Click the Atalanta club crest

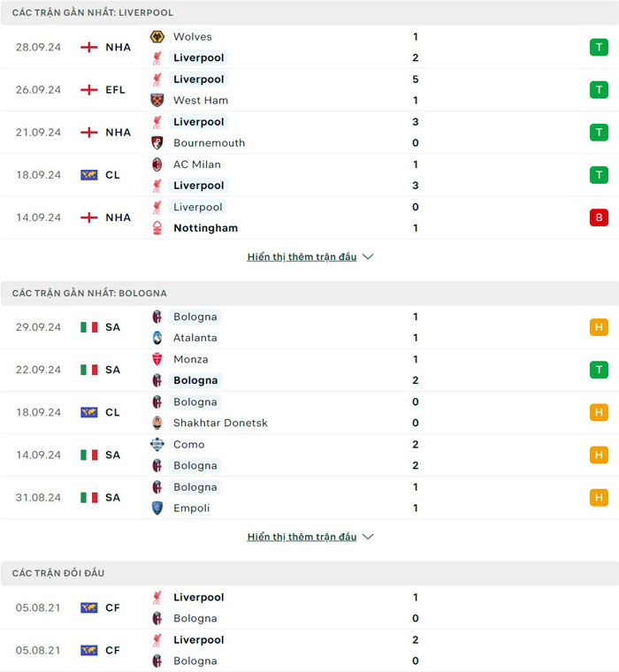click(157, 338)
